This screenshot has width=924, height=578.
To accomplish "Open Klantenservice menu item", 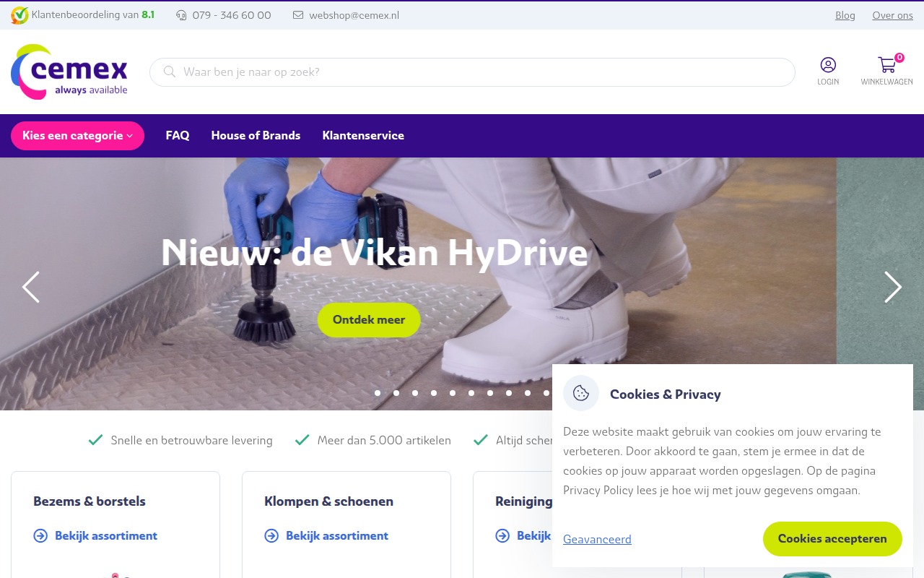I will pyautogui.click(x=363, y=136).
